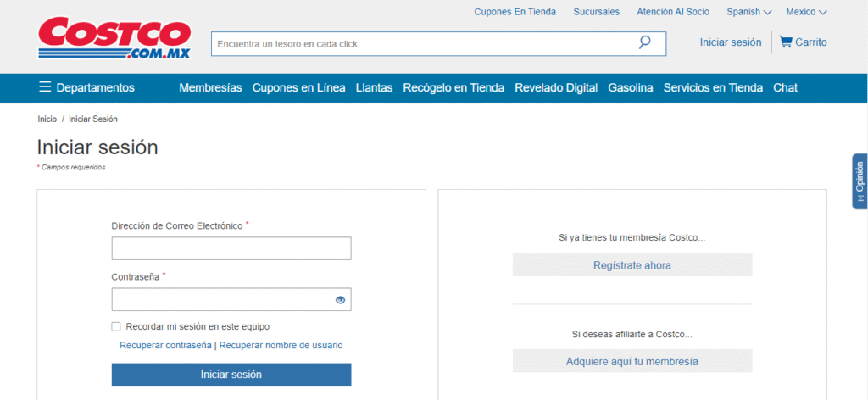Open the Departamentos hamburger menu
Screen dimensions: 868x400
point(86,87)
